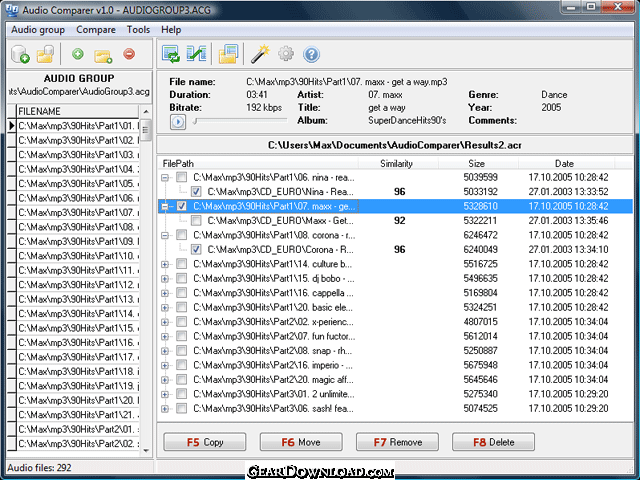Sort results by Similarity column header
The image size is (640, 480).
point(398,163)
